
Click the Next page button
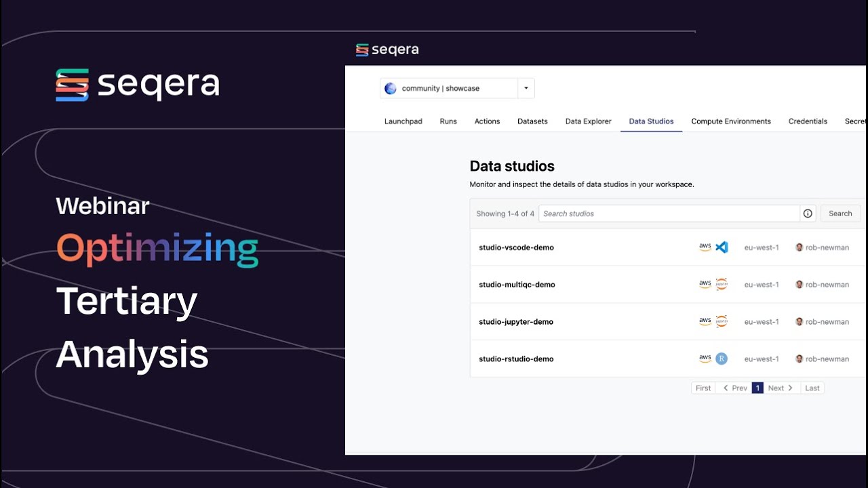[781, 388]
